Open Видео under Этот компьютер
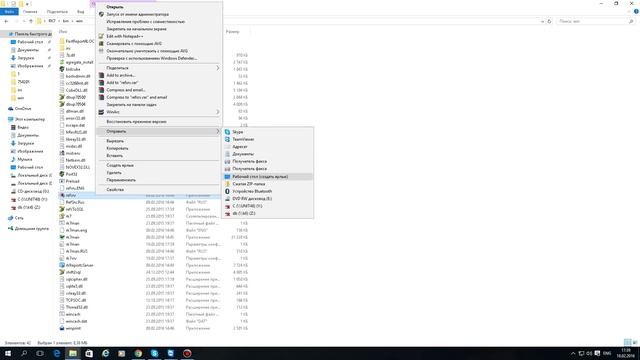 [x=23, y=128]
